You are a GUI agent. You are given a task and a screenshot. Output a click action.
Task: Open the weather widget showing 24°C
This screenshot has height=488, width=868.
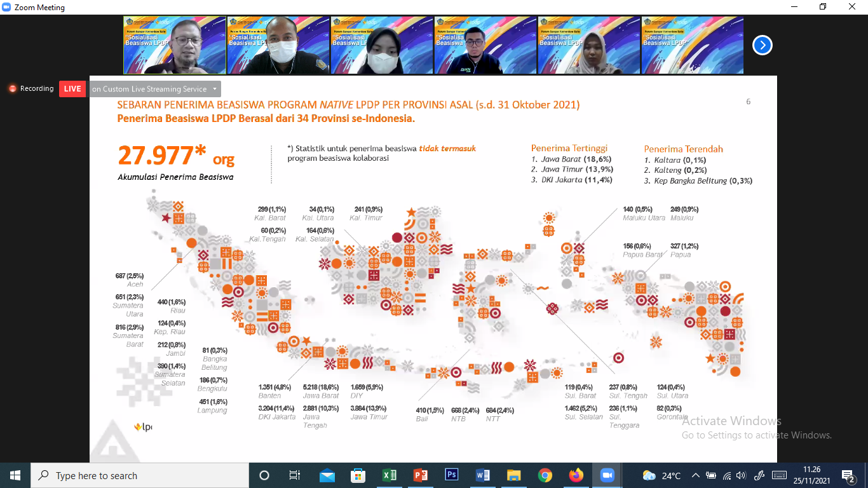click(661, 475)
